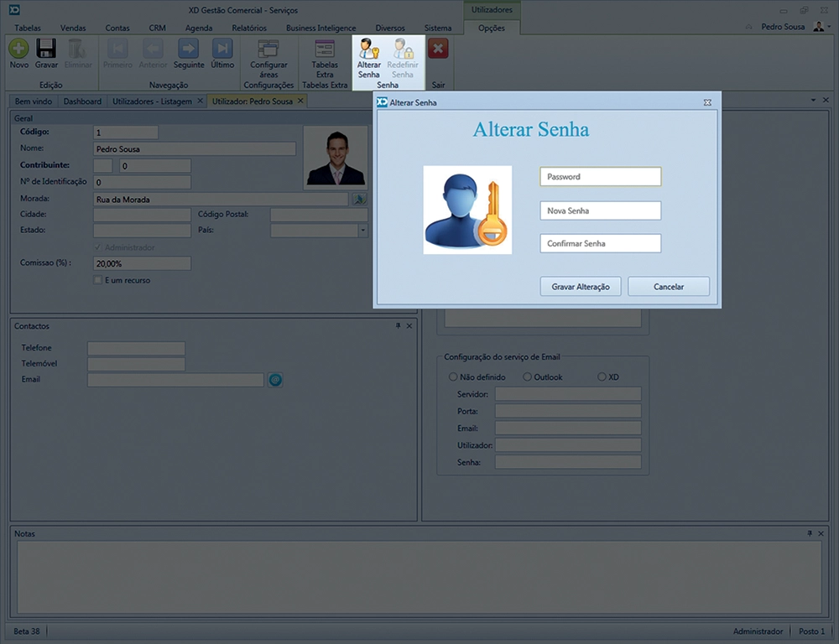Click the Nova Senha input field
Screen dimensions: 839x644
(x=600, y=210)
